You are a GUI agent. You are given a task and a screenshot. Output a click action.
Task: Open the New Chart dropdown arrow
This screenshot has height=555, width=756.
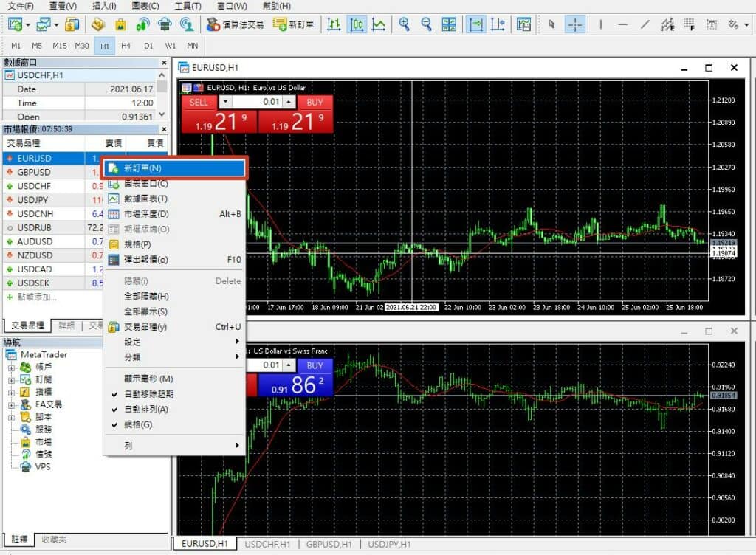28,24
